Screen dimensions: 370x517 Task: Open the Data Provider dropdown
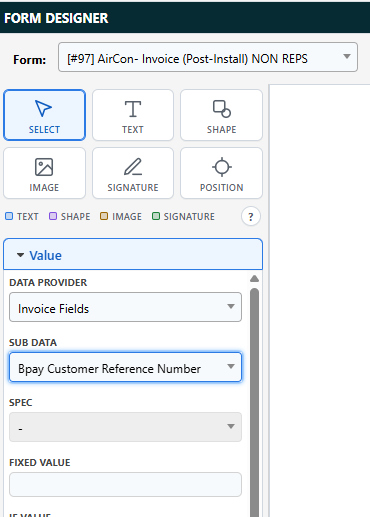125,307
